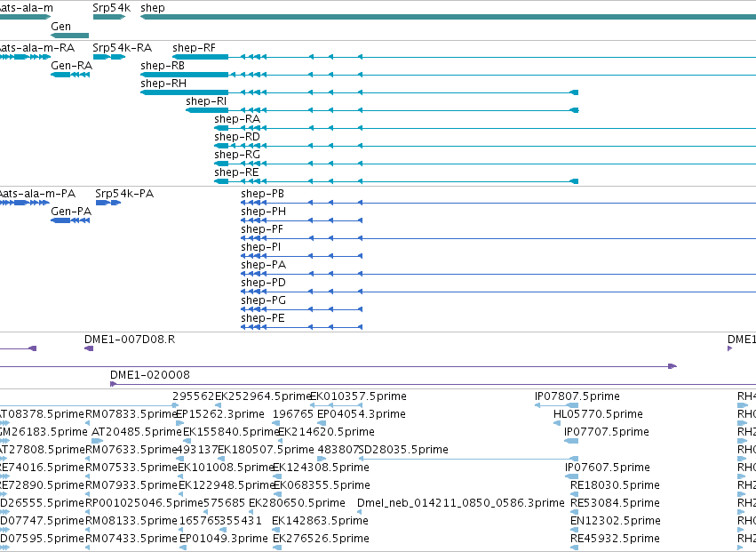Click the EK180507.5prime EST label
This screenshot has height=552, width=756.
point(267,450)
